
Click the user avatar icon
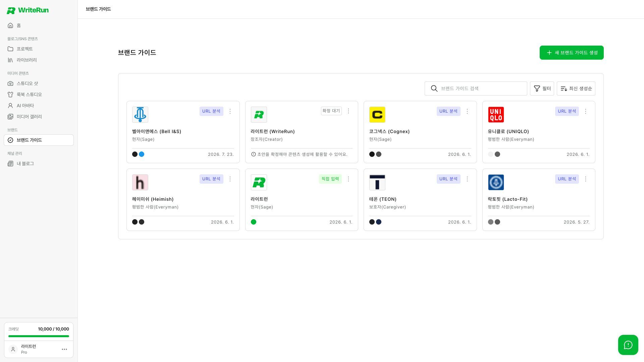pos(13,349)
